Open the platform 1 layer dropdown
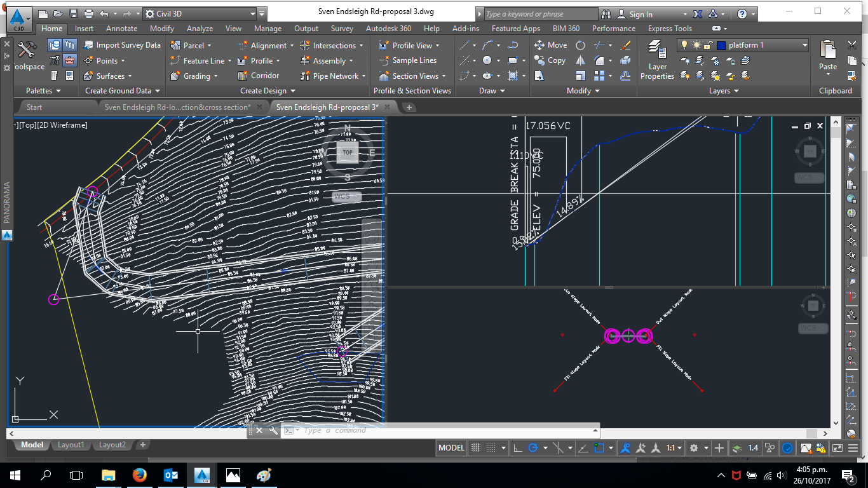Screen dimensions: 868x488 (x=804, y=45)
